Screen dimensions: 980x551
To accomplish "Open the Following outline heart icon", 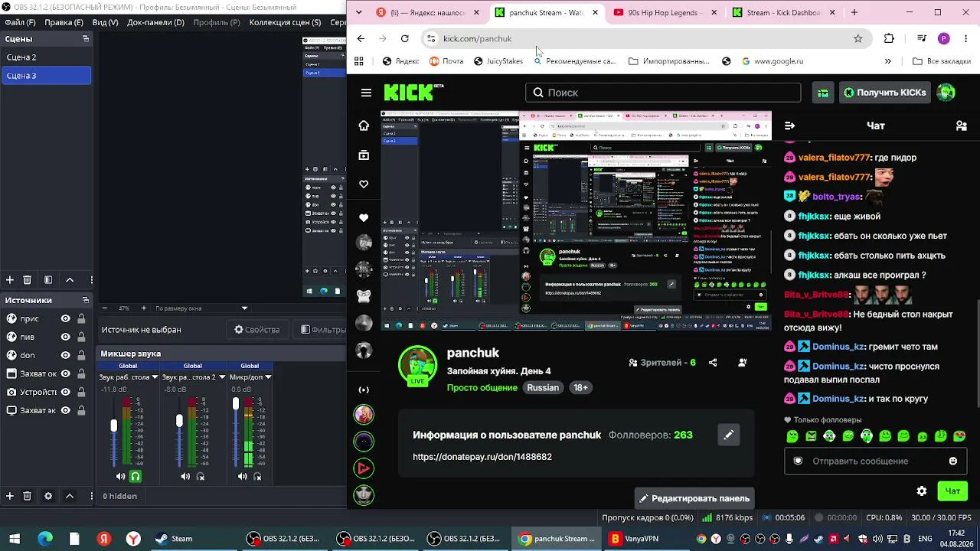I will point(364,184).
